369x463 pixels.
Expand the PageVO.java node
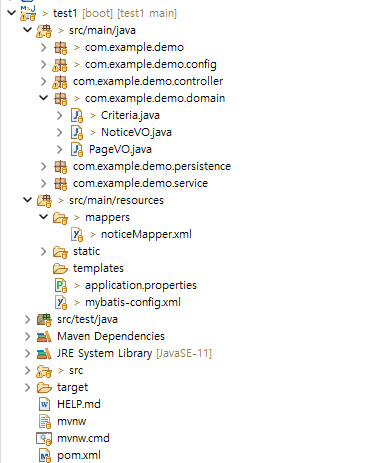[x=60, y=150]
